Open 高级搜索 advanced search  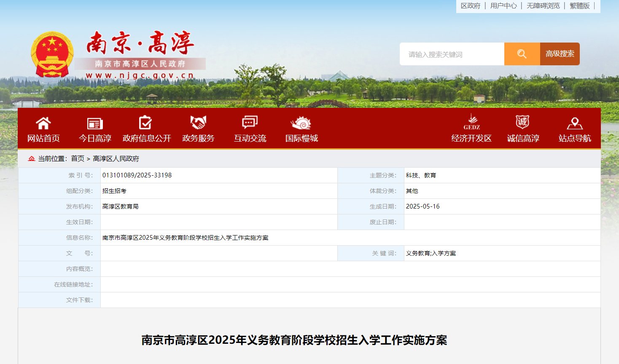560,54
